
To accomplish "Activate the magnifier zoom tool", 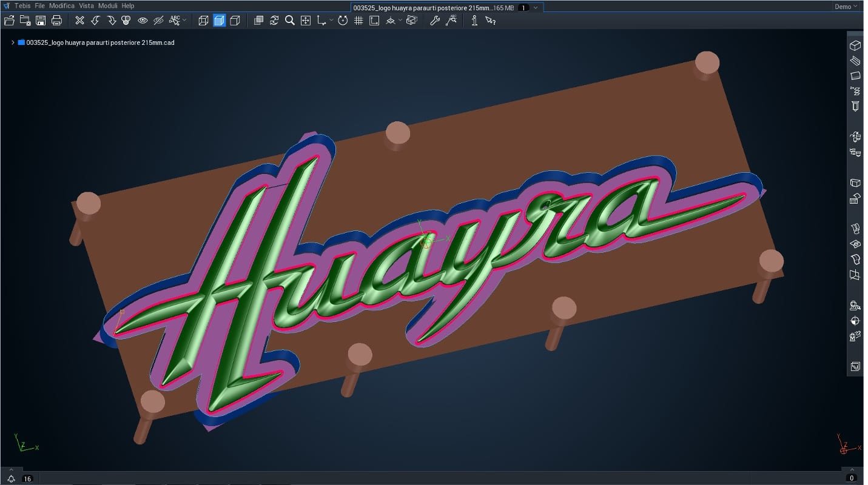I will [290, 21].
